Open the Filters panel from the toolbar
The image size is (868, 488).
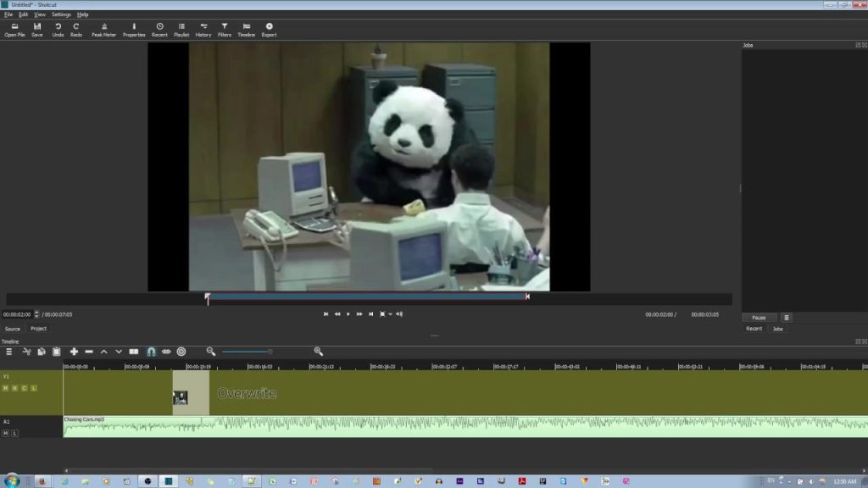(x=225, y=30)
